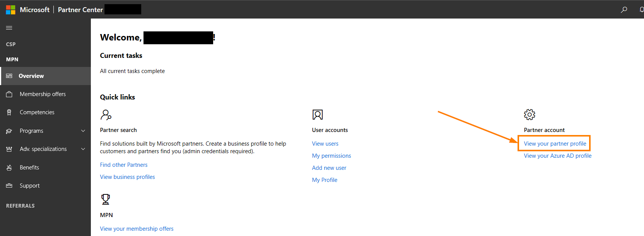Click the Adv. specializations crown icon
Screen dimensions: 644x236
pos(9,149)
